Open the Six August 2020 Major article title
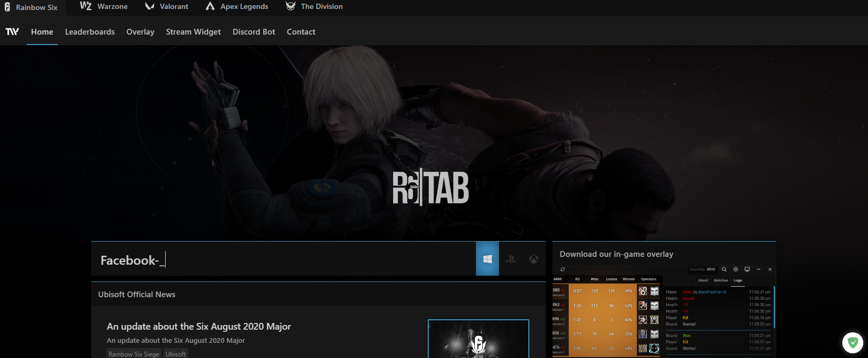 point(199,327)
